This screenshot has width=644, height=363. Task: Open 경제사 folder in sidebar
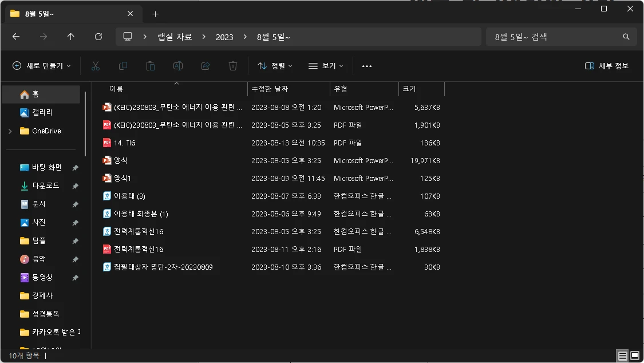pos(41,295)
